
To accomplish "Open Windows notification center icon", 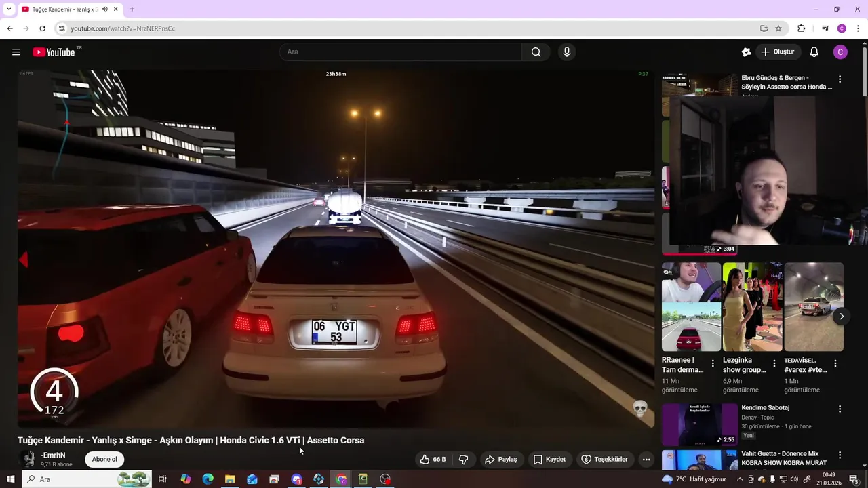I will 853,479.
